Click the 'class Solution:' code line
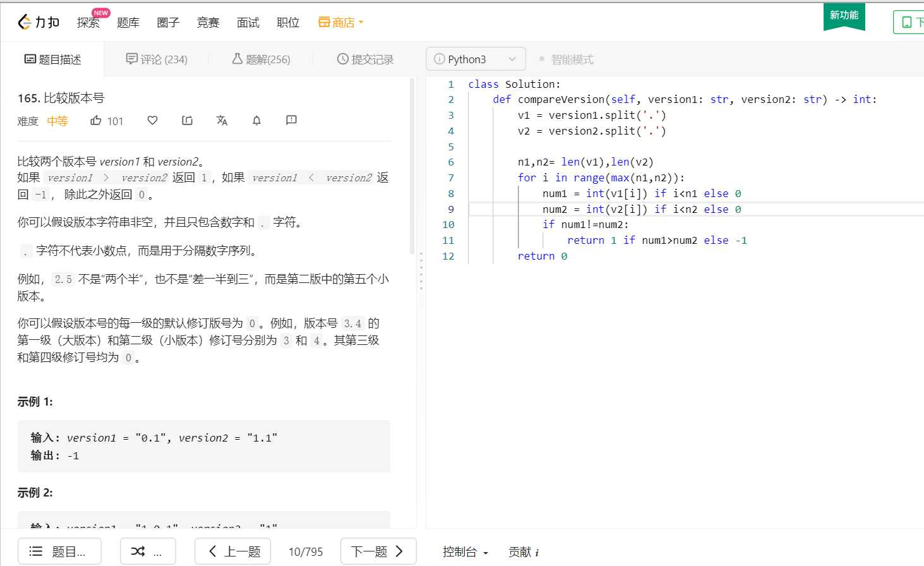924x566 pixels. click(x=514, y=84)
